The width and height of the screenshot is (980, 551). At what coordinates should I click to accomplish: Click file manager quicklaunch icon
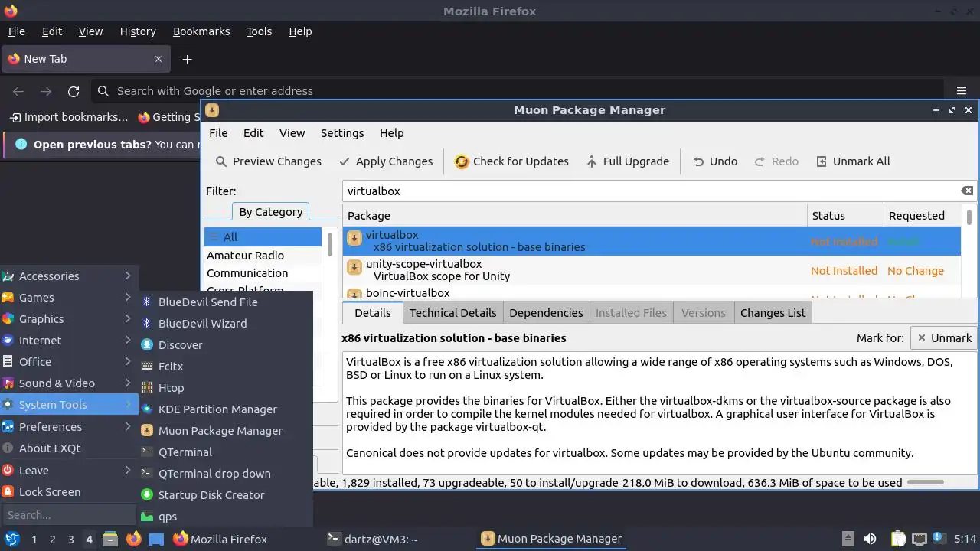[109, 539]
